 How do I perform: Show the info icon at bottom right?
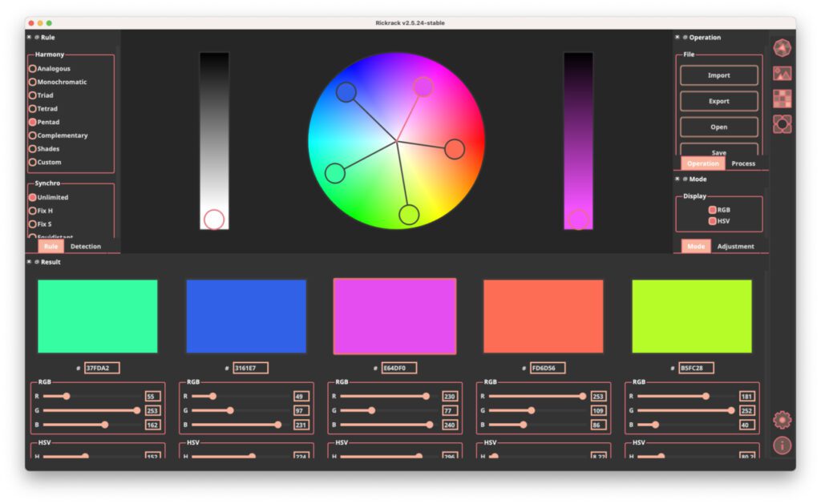click(782, 446)
